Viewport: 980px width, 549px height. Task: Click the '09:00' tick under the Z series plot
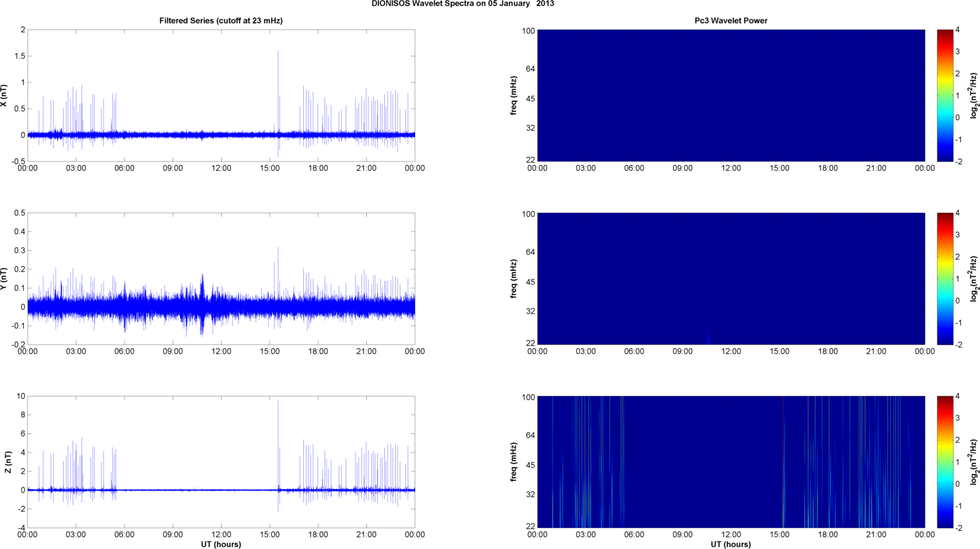173,535
